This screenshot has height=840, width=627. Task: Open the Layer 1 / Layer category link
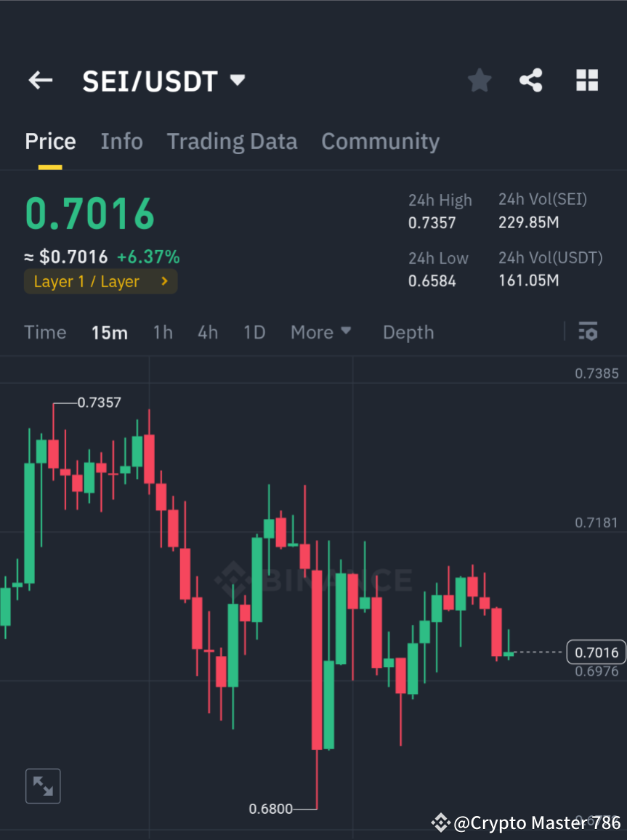click(x=100, y=281)
